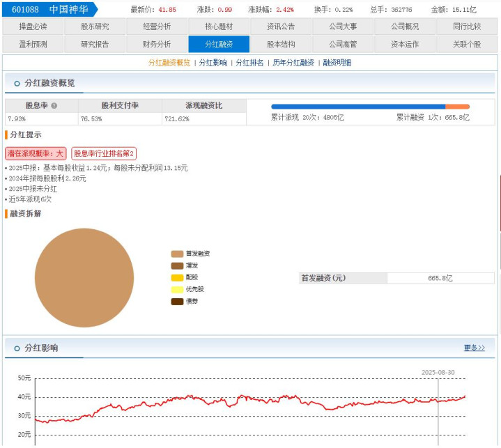501x448 pixels.
Task: Click the help icon beside 股息率
Action: [54, 106]
